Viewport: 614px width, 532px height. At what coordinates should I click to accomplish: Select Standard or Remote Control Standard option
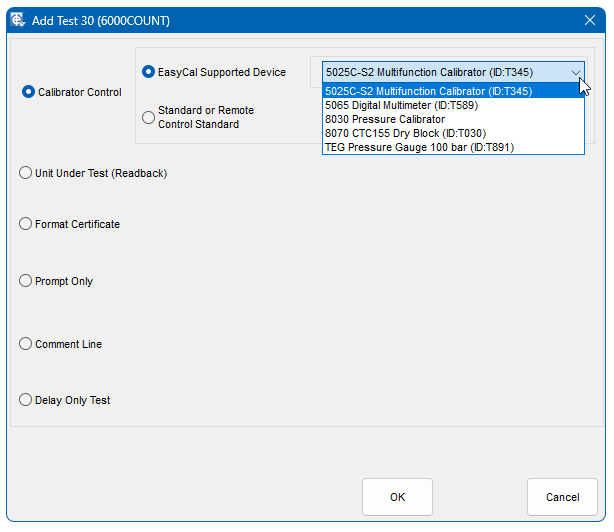coord(149,117)
